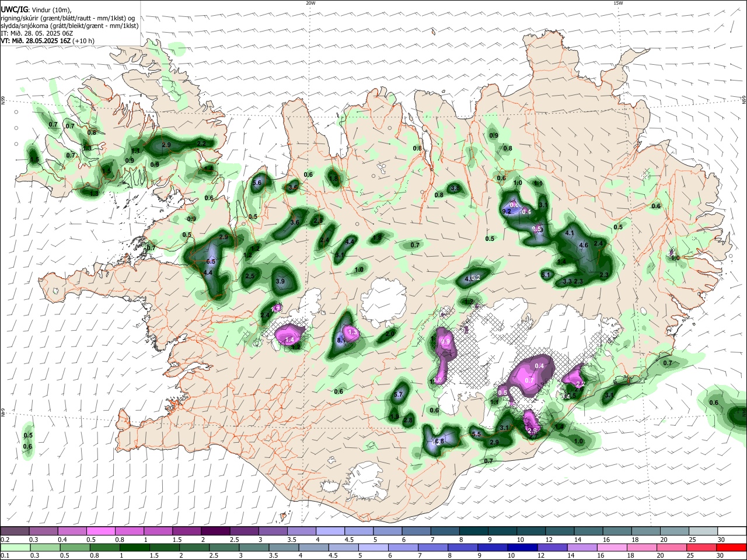747x560 pixels.
Task: Choose the very dark purple swatch labeled 2 in top row
Action: pyautogui.click(x=215, y=531)
